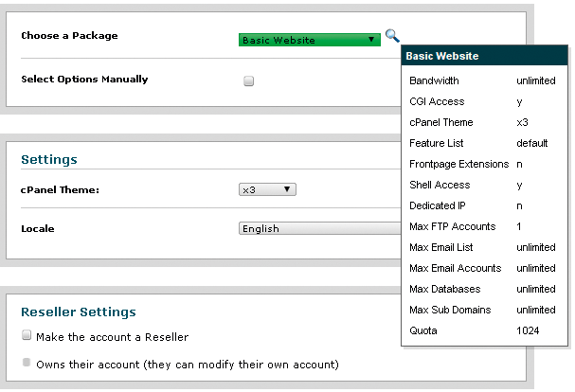Click the Frontpage Extensions label
This screenshot has height=392, width=575.
pyautogui.click(x=459, y=164)
